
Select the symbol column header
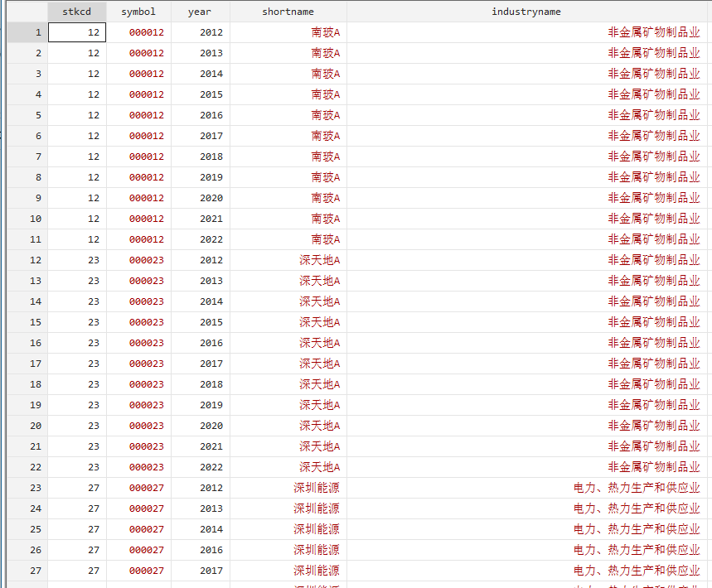(138, 12)
